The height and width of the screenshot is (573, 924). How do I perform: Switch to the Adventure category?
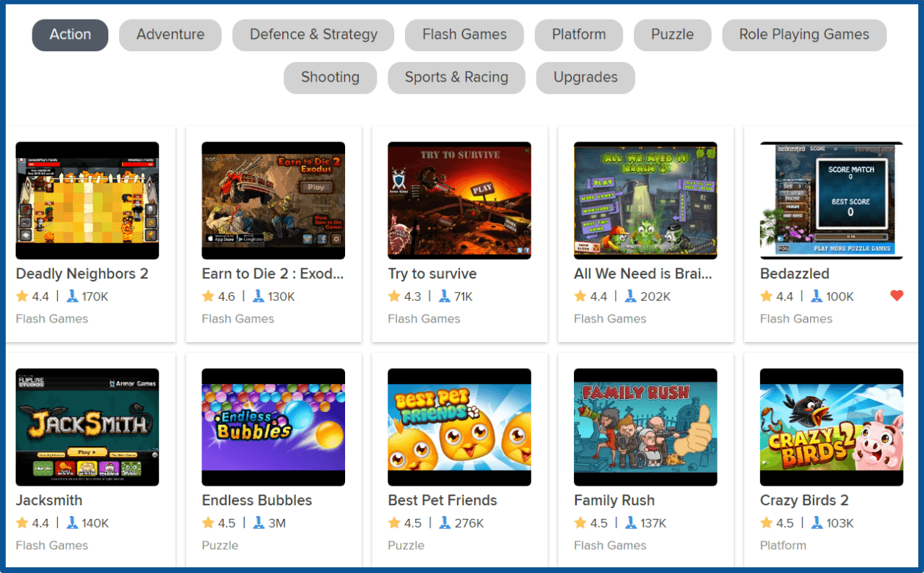170,35
